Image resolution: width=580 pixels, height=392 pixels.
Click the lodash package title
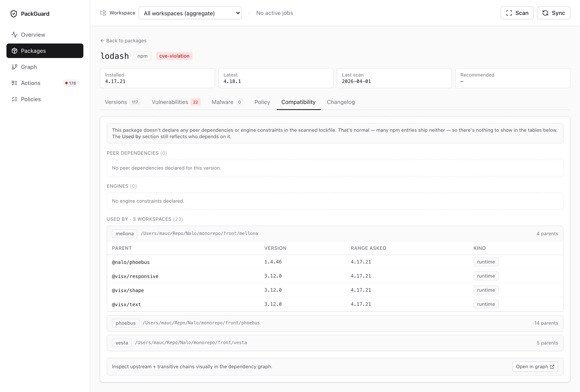click(115, 56)
